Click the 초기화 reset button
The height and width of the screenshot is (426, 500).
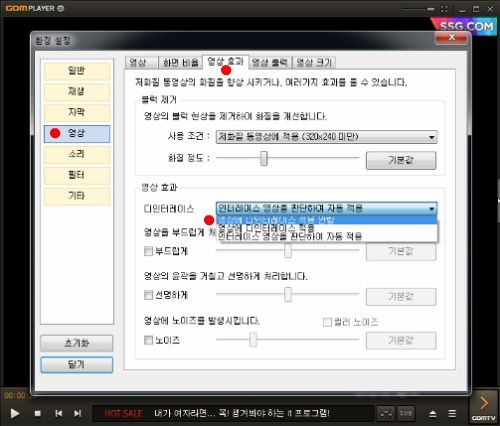(77, 343)
